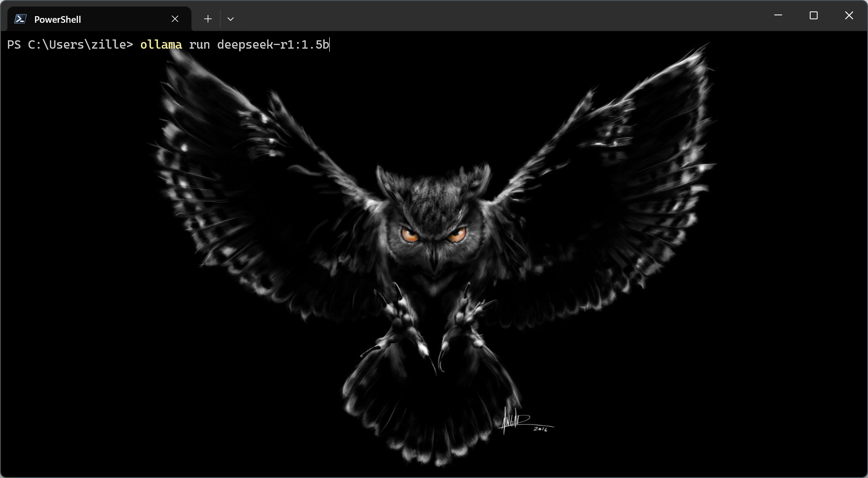Click the 'deepseek-r1:1.5b' model name text

[273, 45]
